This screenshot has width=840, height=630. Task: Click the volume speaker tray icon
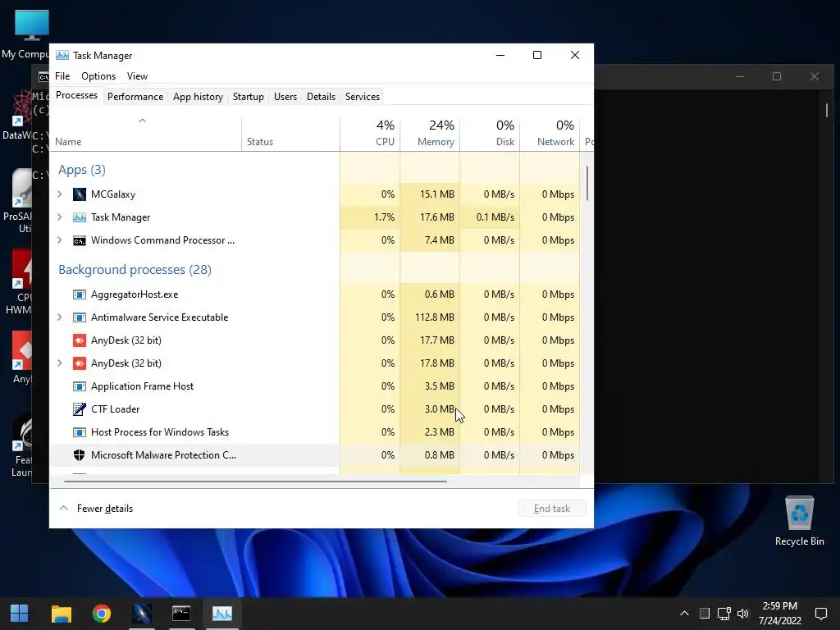pos(743,613)
